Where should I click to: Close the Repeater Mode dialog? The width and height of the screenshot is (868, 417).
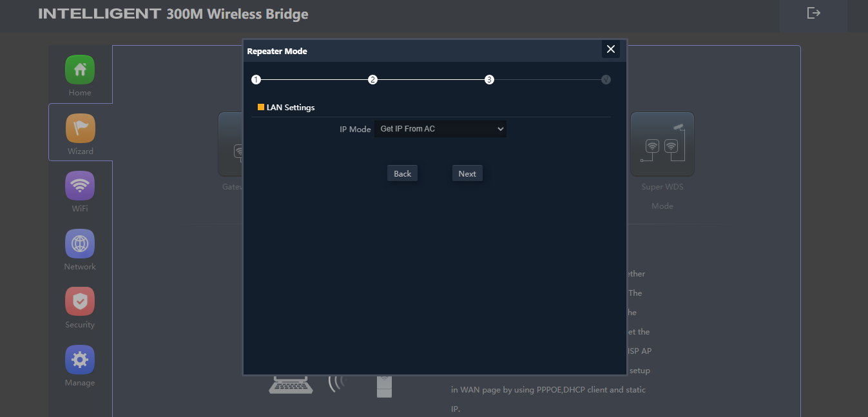click(x=611, y=49)
